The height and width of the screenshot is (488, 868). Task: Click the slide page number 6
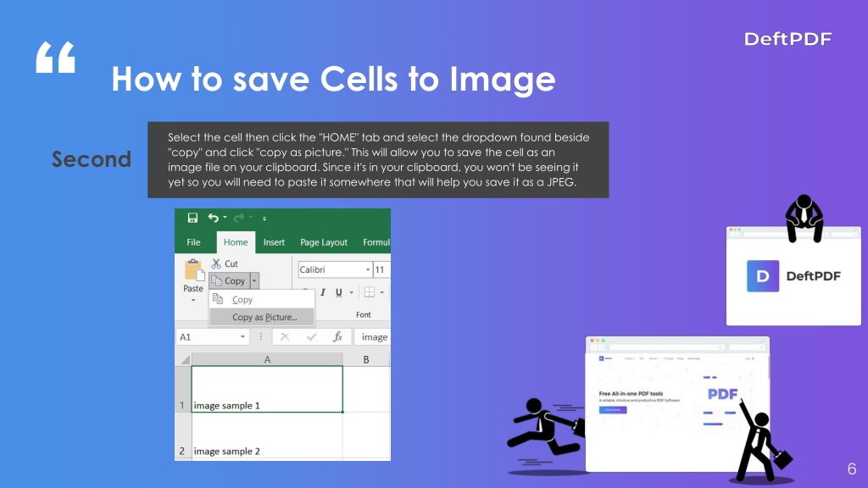point(852,469)
